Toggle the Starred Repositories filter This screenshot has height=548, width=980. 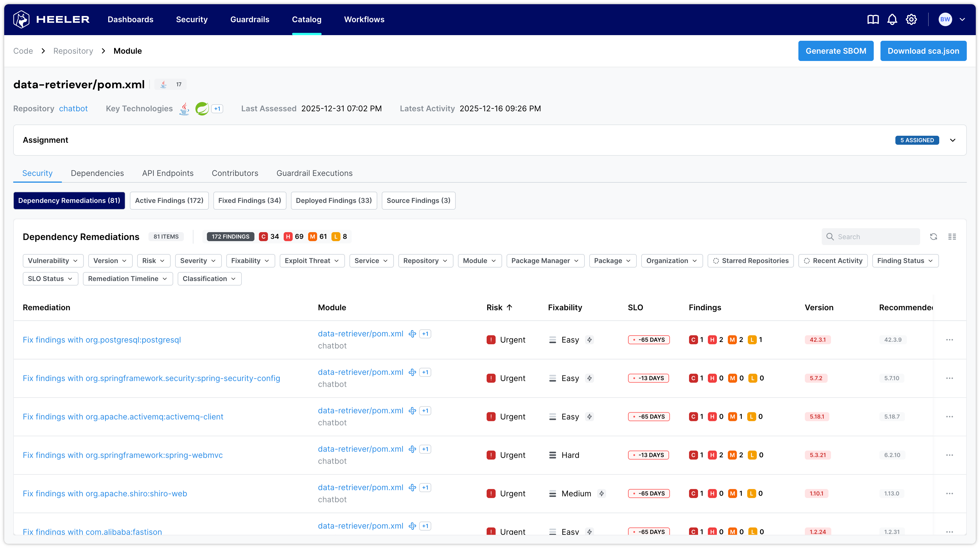(751, 261)
